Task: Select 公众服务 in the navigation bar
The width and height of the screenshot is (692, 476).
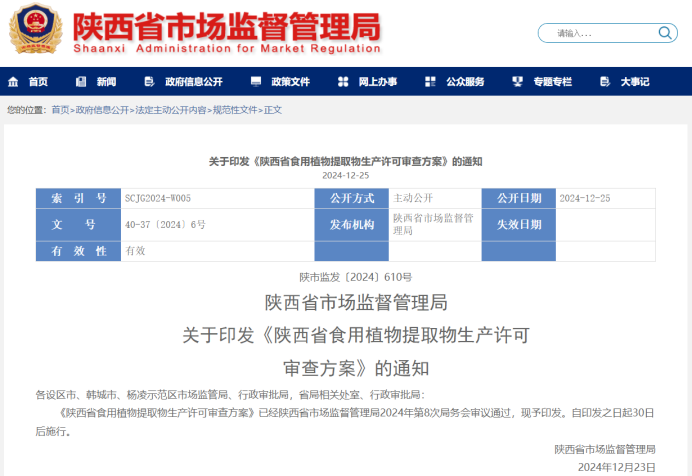Action: click(465, 82)
